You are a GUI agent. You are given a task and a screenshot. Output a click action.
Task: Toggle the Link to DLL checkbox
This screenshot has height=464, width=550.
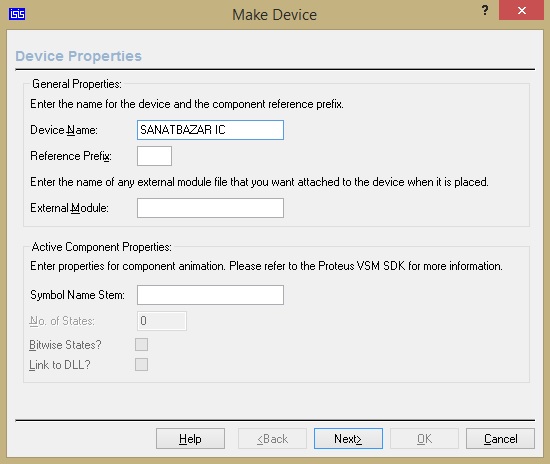141,365
